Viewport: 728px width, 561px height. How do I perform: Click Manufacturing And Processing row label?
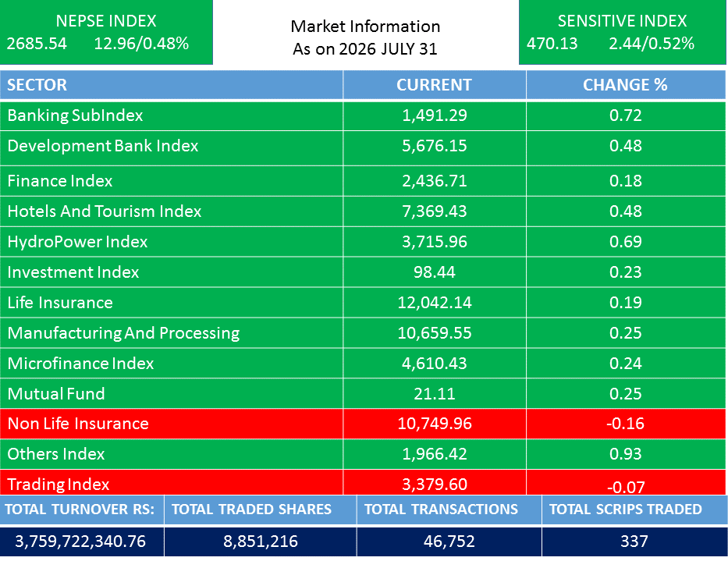pos(123,333)
